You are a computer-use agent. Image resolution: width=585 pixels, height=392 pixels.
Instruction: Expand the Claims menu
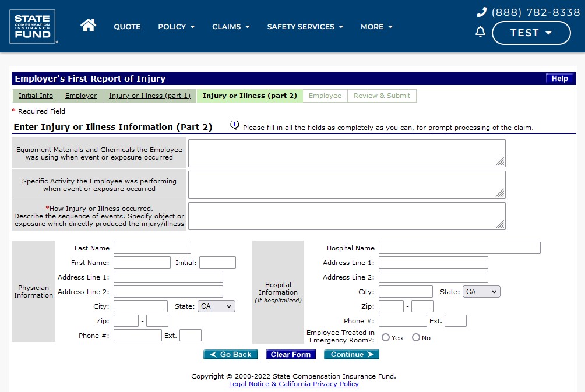pos(231,27)
